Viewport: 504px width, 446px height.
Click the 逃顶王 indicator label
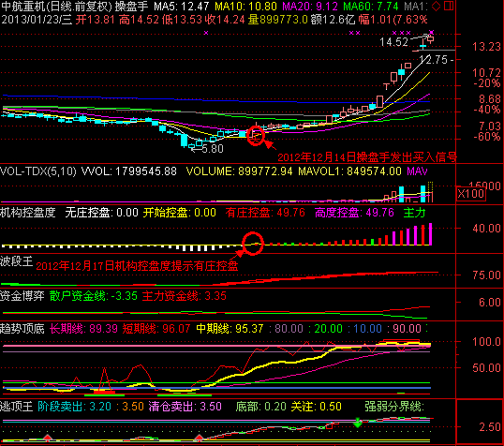[x=16, y=407]
